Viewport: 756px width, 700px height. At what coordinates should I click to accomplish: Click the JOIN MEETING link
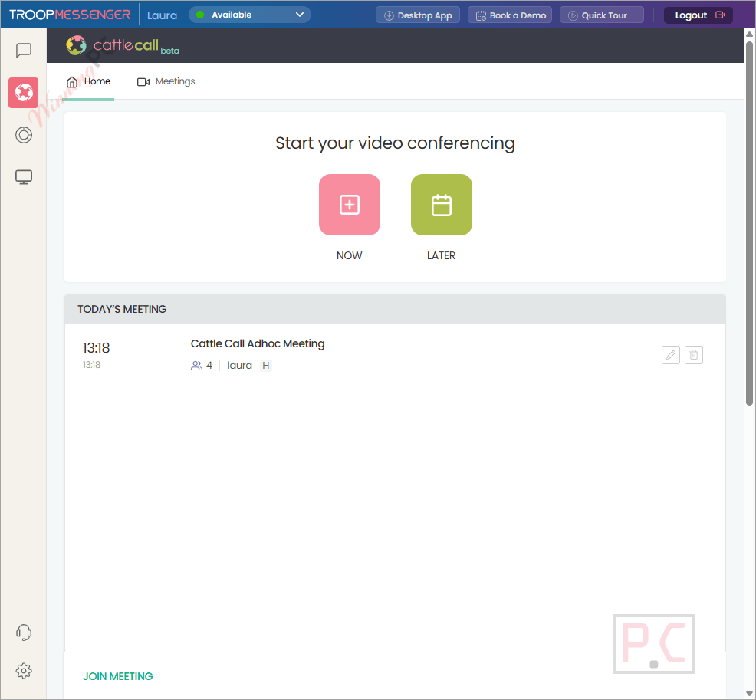(117, 676)
